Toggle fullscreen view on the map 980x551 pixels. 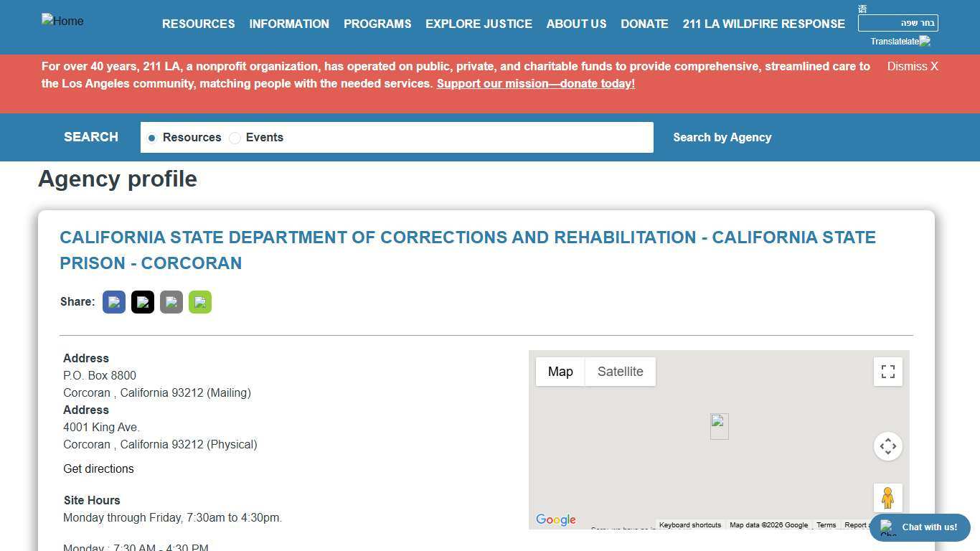(x=887, y=372)
